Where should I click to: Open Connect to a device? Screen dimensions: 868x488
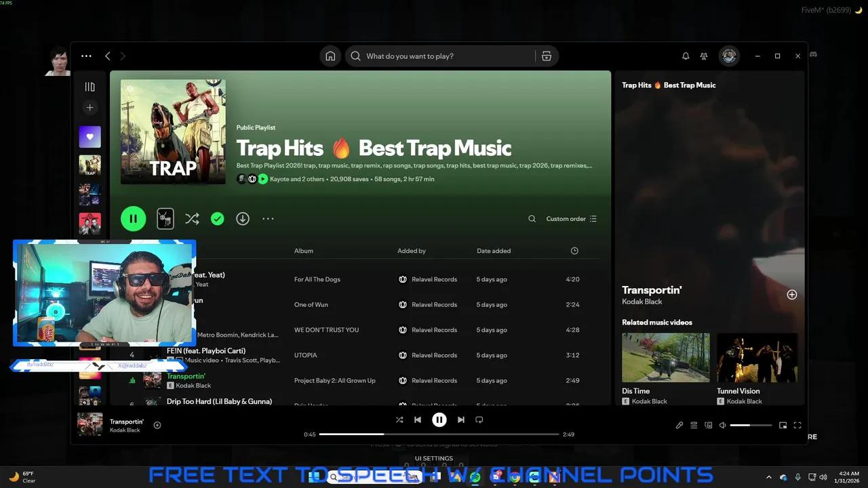point(709,425)
